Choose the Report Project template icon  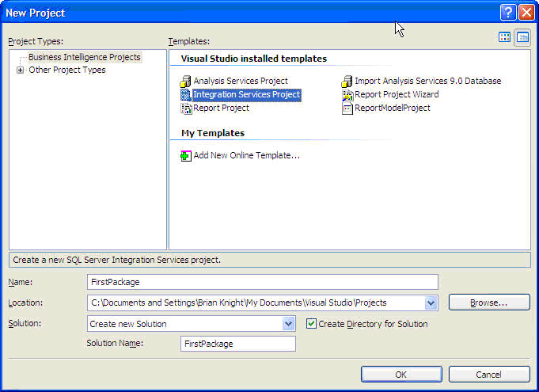186,108
